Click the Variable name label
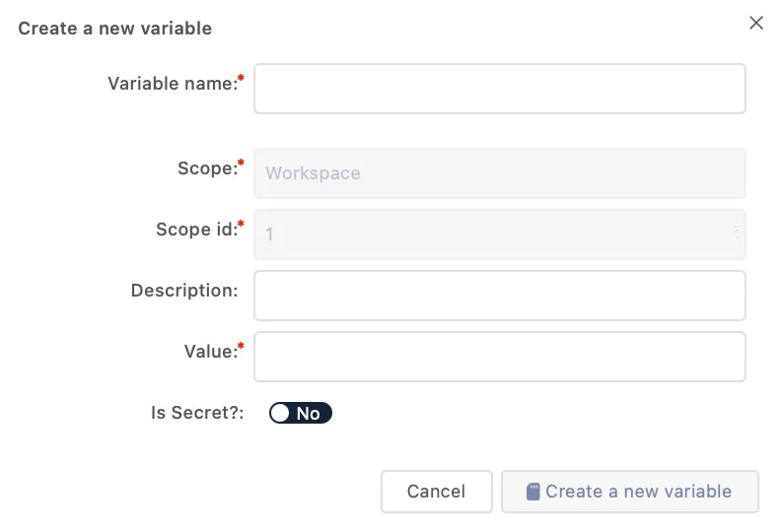The width and height of the screenshot is (781, 532). 173,84
